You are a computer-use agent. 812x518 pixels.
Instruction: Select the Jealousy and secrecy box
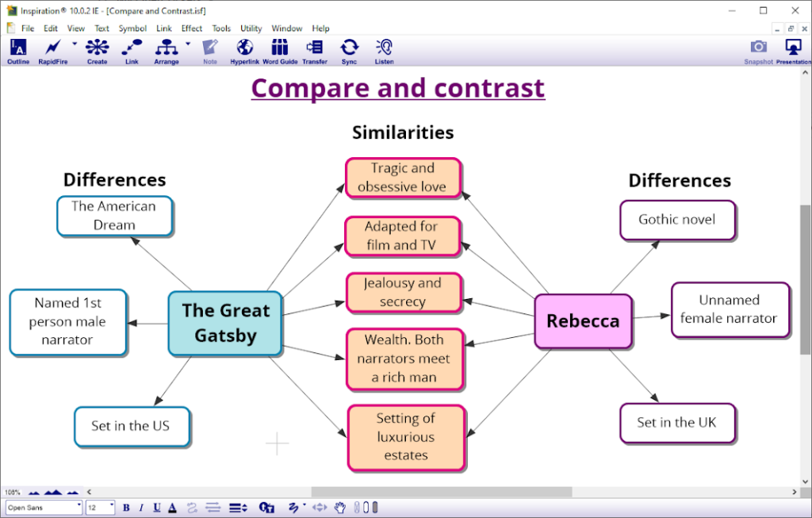point(404,293)
